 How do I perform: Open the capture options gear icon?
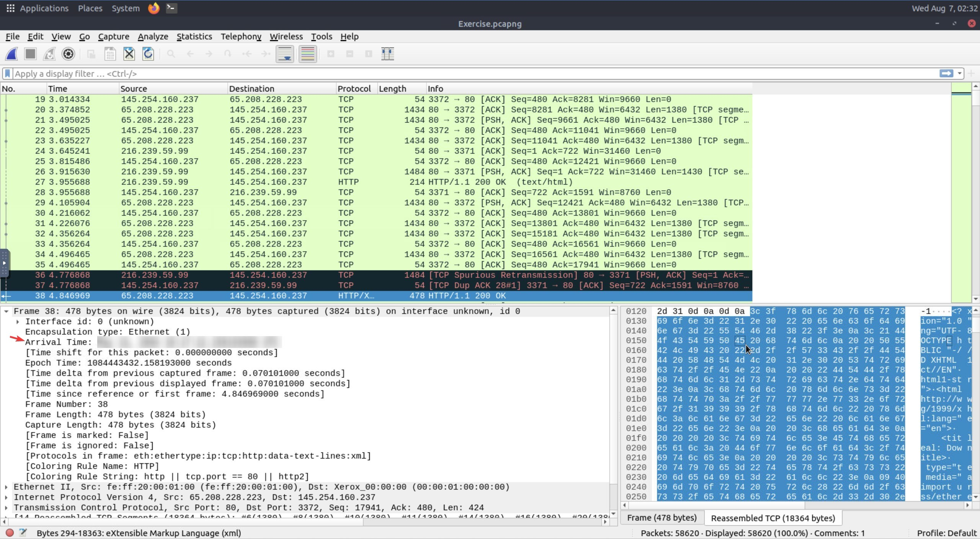pyautogui.click(x=68, y=54)
